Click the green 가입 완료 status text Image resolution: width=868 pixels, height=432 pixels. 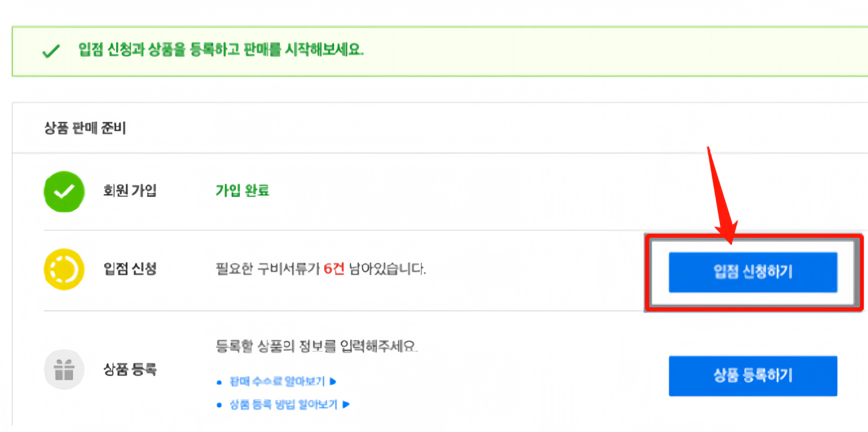242,191
